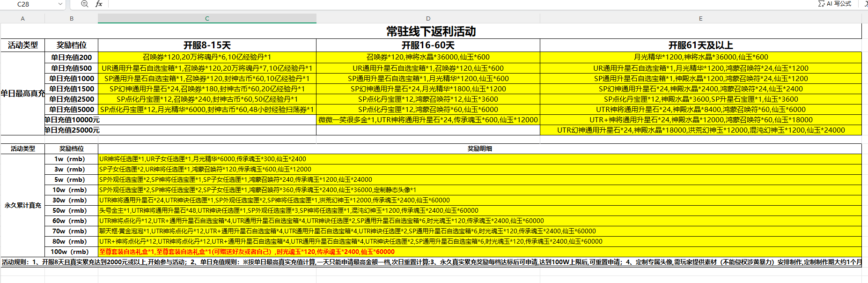Click the 奖励明细 header cell
This screenshot has width=868, height=283.
point(480,149)
